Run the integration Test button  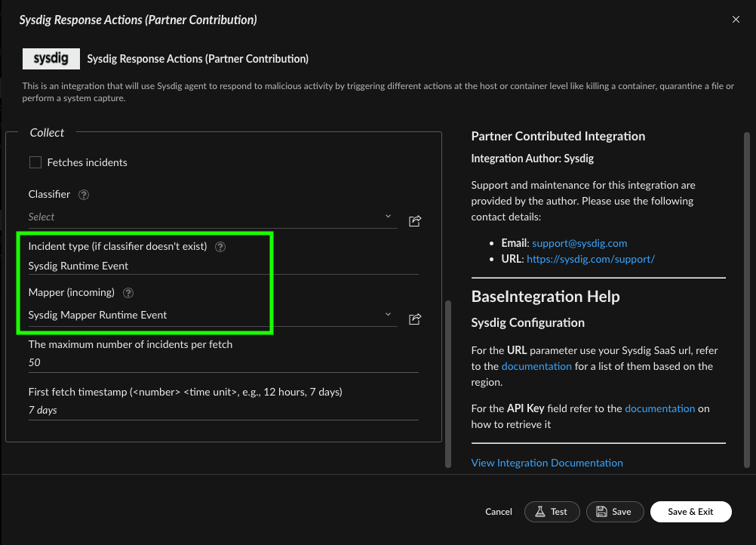552,512
